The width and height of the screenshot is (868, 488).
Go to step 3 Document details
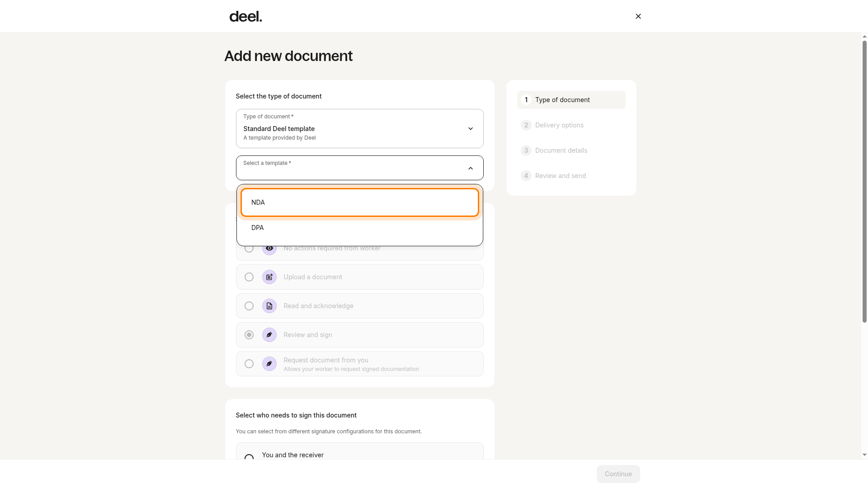(571, 150)
